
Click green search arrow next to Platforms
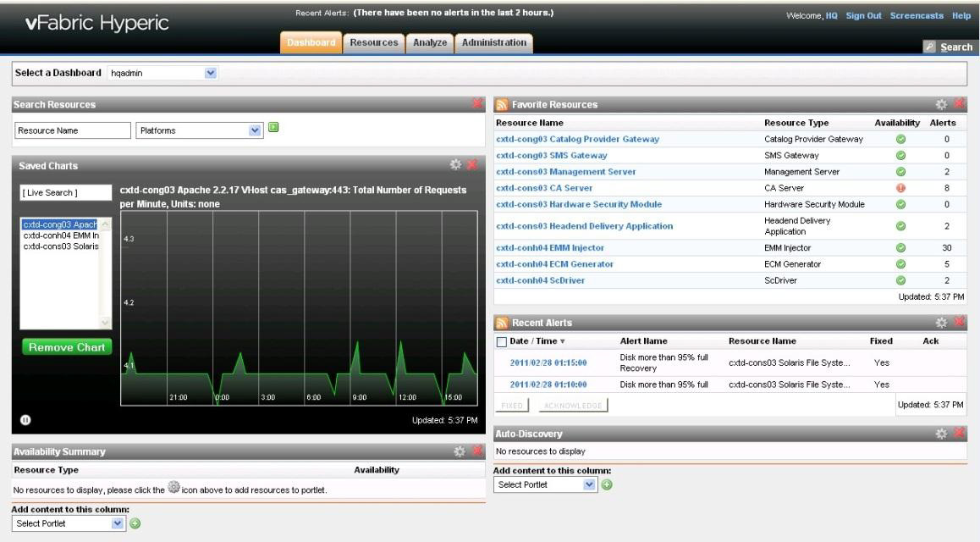pos(273,129)
